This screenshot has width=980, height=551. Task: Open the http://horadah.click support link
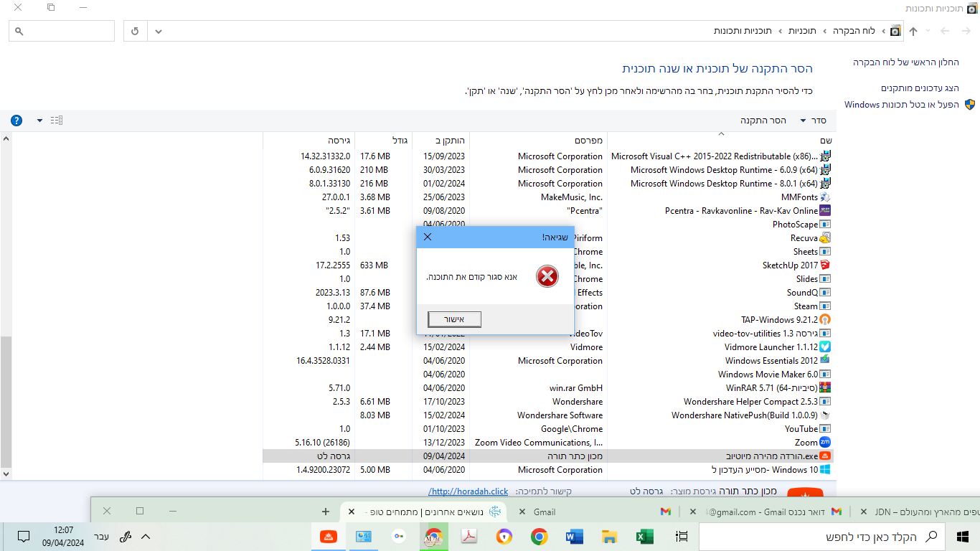(x=468, y=491)
